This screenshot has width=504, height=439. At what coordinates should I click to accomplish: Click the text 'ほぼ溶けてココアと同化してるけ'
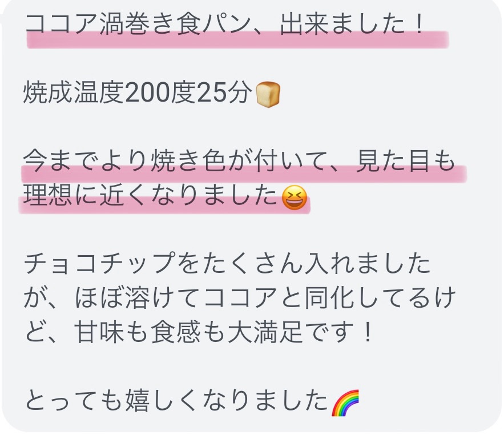pyautogui.click(x=265, y=297)
